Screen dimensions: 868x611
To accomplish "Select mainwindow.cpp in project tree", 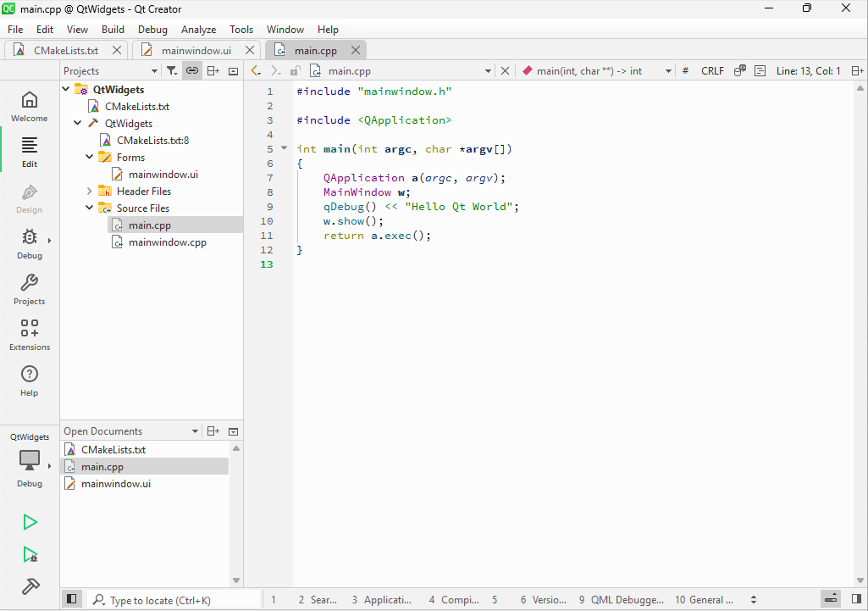I will tap(167, 242).
